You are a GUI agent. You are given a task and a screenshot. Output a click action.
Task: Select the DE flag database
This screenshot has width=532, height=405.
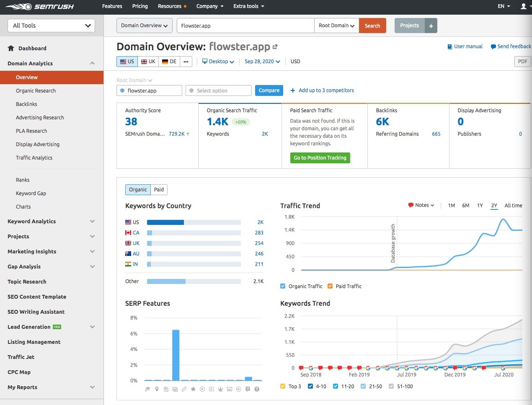click(x=169, y=62)
